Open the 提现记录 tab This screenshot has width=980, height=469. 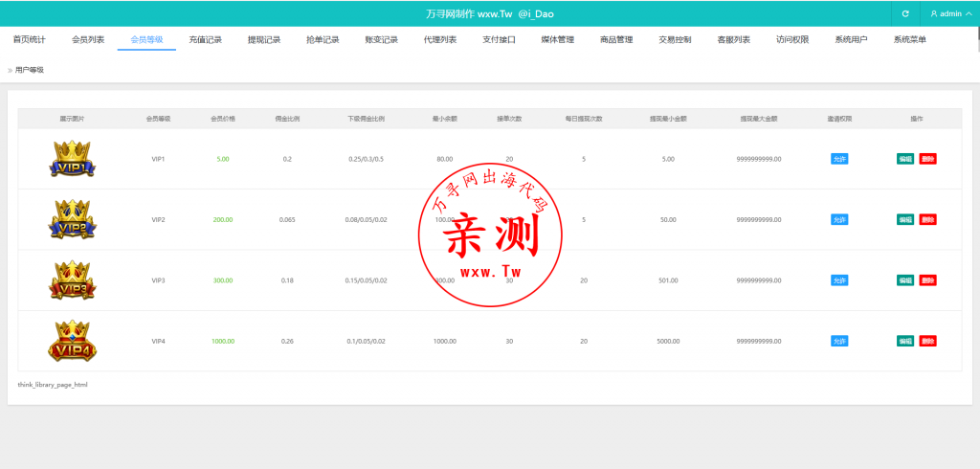tap(264, 40)
